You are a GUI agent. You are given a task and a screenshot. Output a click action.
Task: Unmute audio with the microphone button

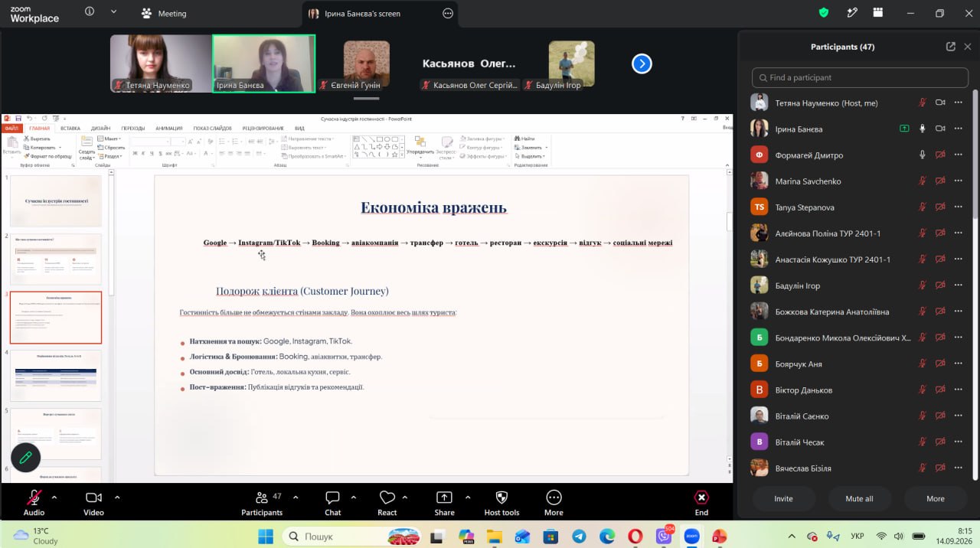[x=34, y=497]
